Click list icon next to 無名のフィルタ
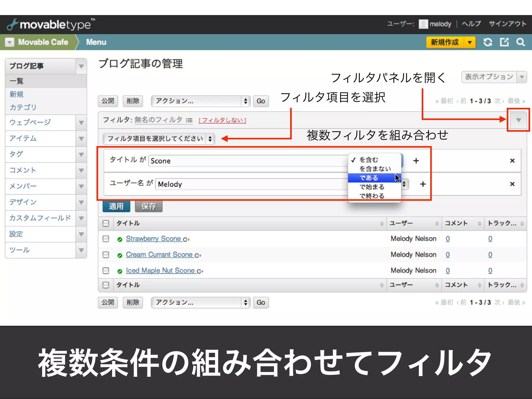This screenshot has width=532, height=399. point(189,120)
